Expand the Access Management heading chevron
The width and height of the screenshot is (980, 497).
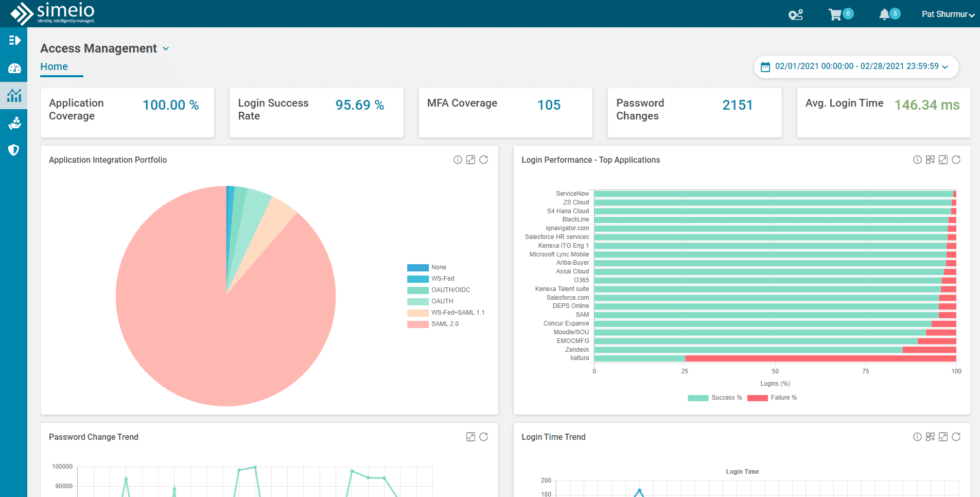tap(166, 48)
